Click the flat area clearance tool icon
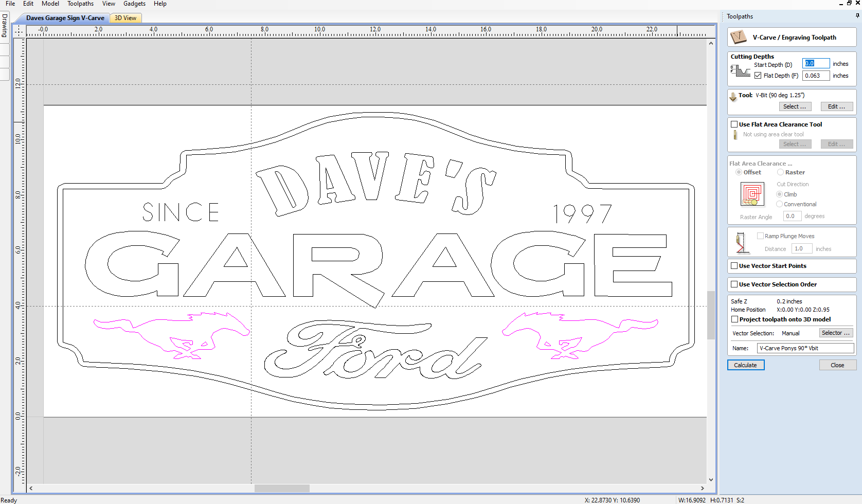 (x=735, y=135)
